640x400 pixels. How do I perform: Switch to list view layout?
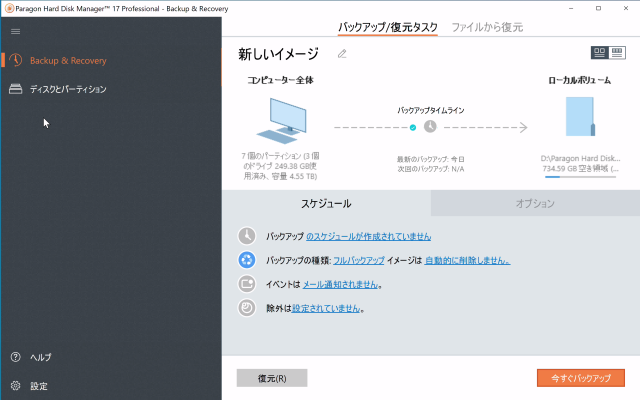click(617, 53)
